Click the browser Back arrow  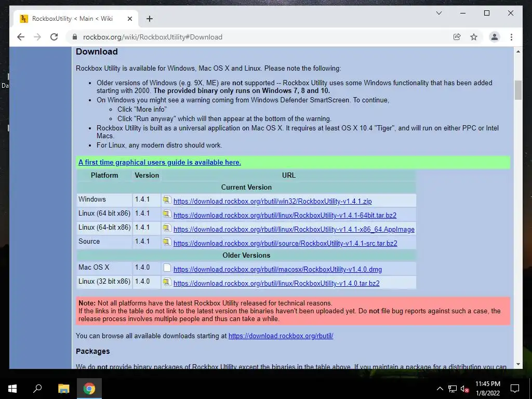(x=21, y=37)
